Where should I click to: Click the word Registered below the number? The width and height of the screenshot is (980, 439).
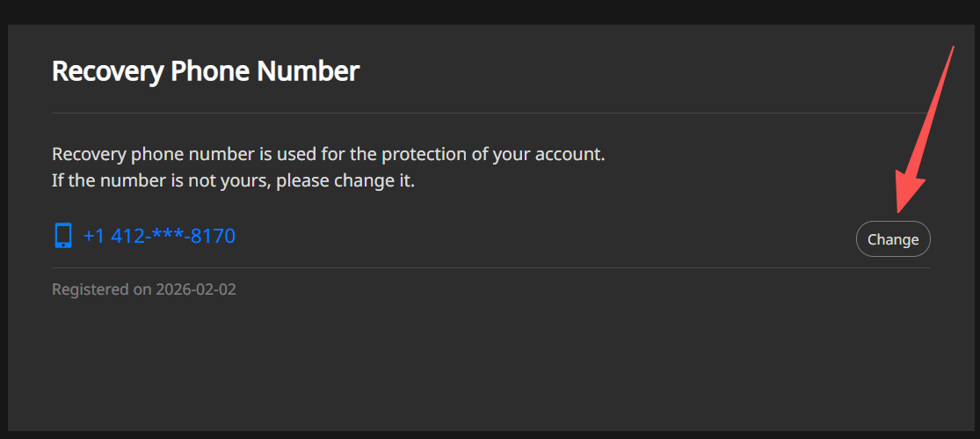pyautogui.click(x=91, y=289)
